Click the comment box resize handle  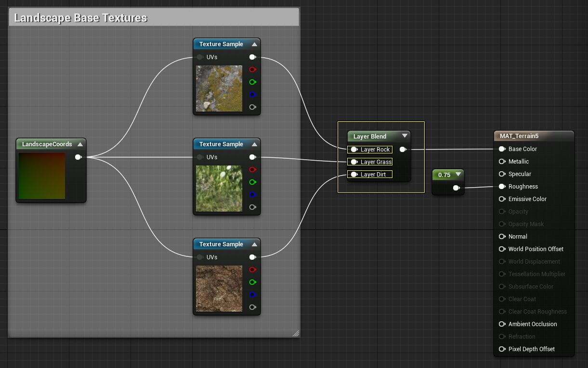tap(296, 333)
